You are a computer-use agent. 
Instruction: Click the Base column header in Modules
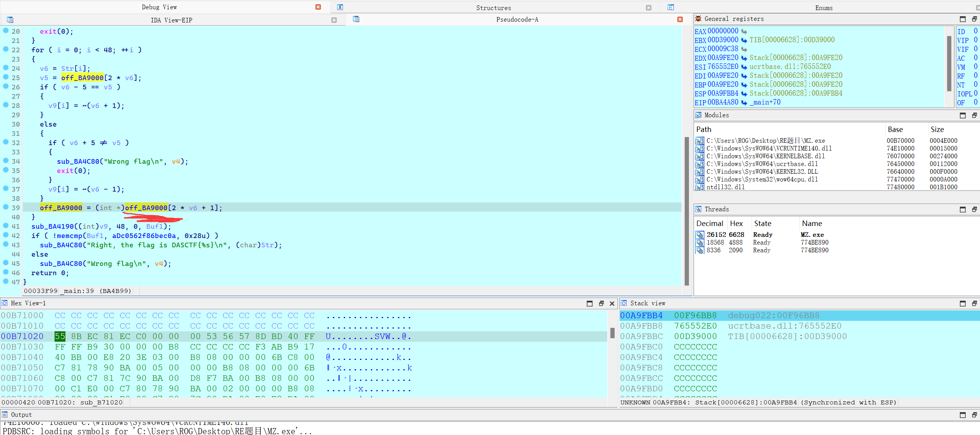[906, 129]
